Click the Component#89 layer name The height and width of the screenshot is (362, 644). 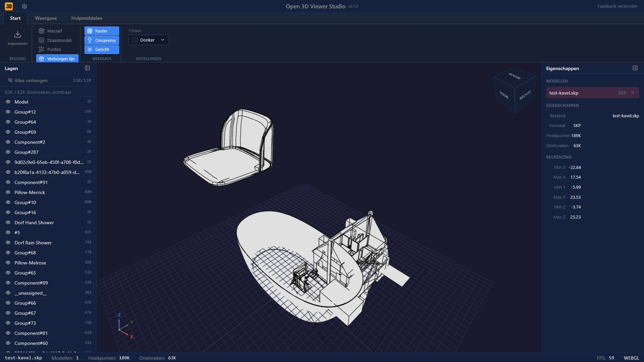click(x=31, y=283)
